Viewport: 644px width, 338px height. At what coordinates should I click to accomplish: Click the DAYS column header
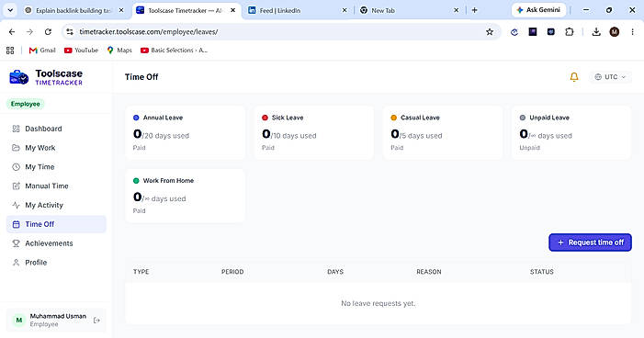335,272
